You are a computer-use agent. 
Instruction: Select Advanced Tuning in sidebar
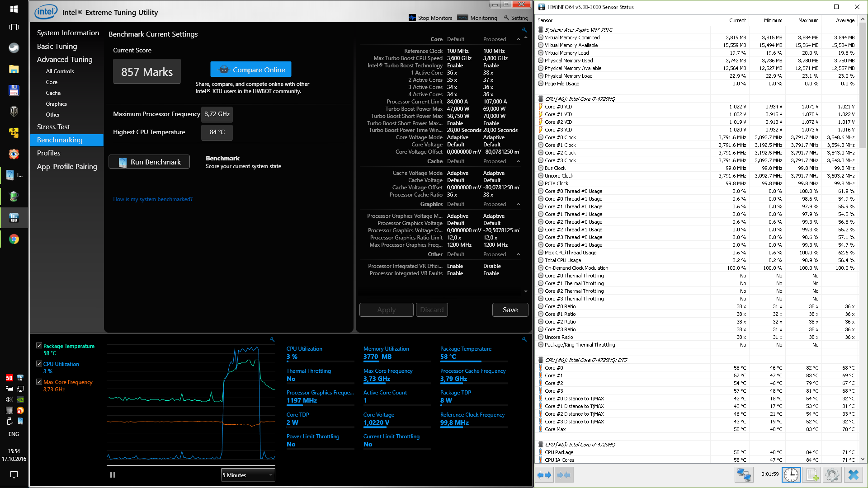point(65,59)
